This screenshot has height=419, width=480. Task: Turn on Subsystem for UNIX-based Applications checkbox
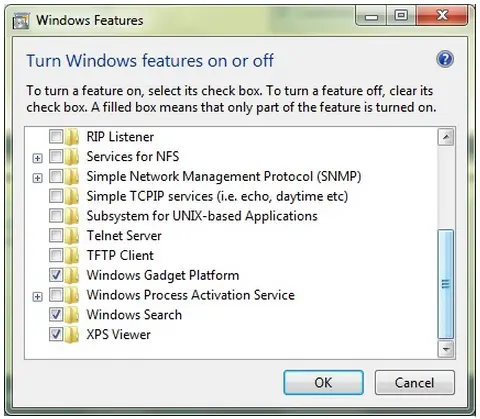[56, 216]
